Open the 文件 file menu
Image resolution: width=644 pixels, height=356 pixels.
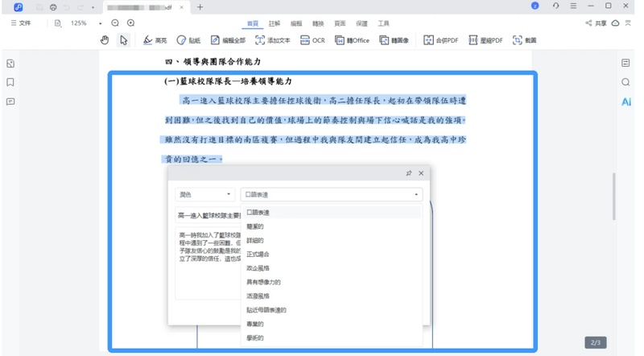tap(21, 23)
